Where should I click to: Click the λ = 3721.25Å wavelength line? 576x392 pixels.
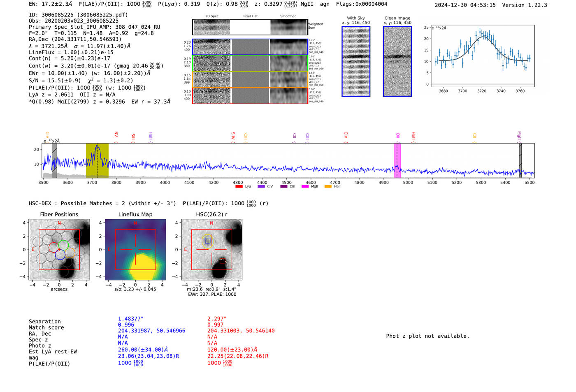point(80,46)
